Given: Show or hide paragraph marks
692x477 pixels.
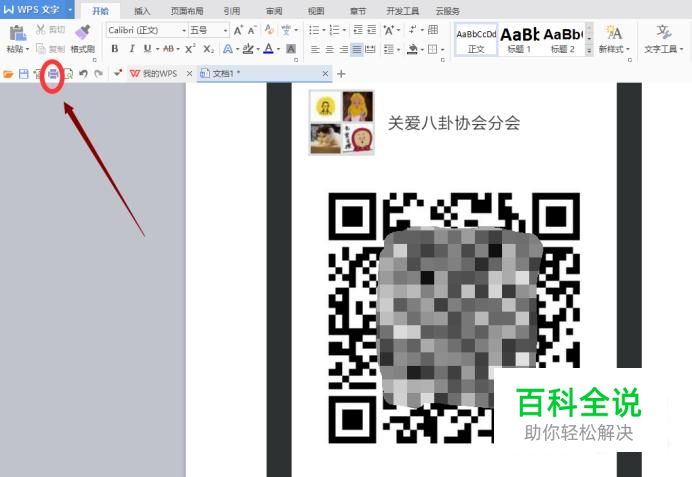Looking at the screenshot, I should (x=413, y=30).
